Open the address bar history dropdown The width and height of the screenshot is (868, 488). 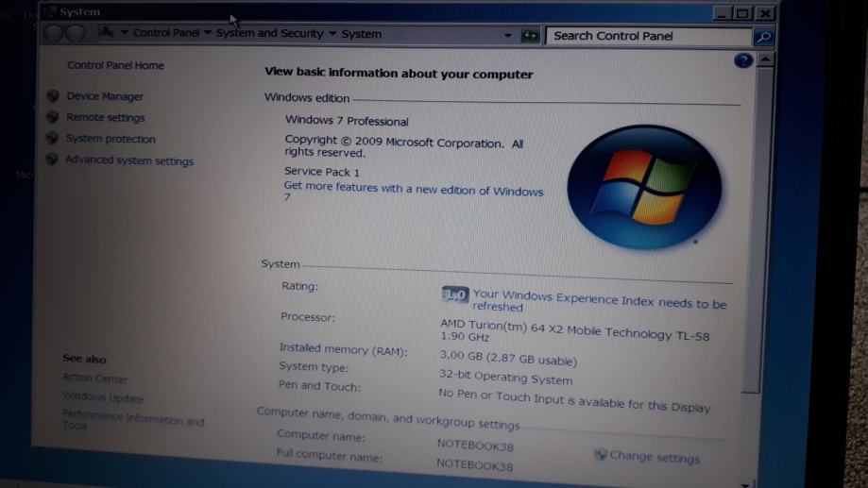[507, 36]
